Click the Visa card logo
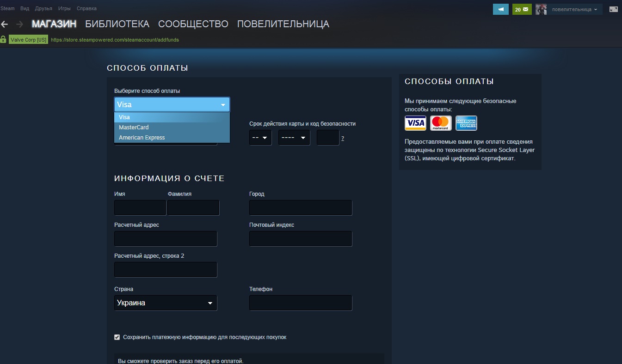622x364 pixels. pyautogui.click(x=415, y=123)
